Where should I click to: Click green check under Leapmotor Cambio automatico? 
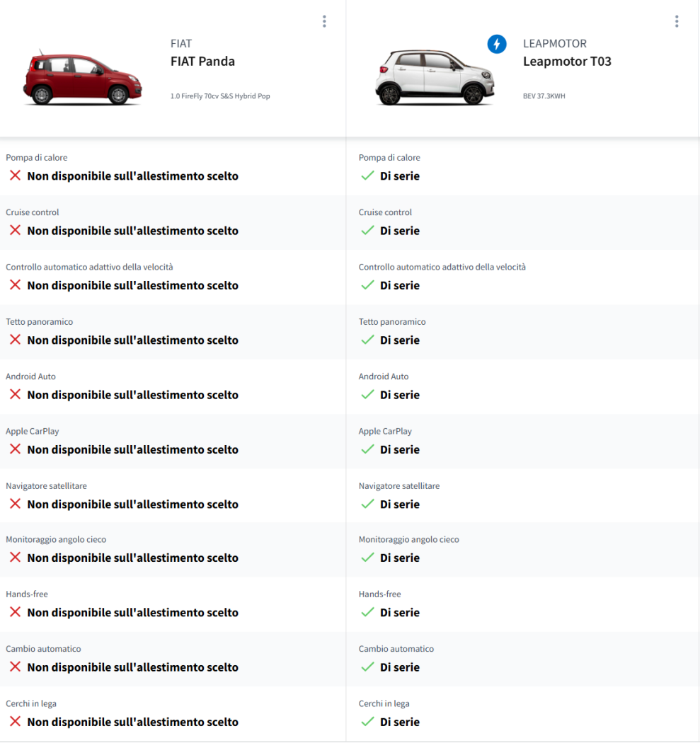pos(367,667)
